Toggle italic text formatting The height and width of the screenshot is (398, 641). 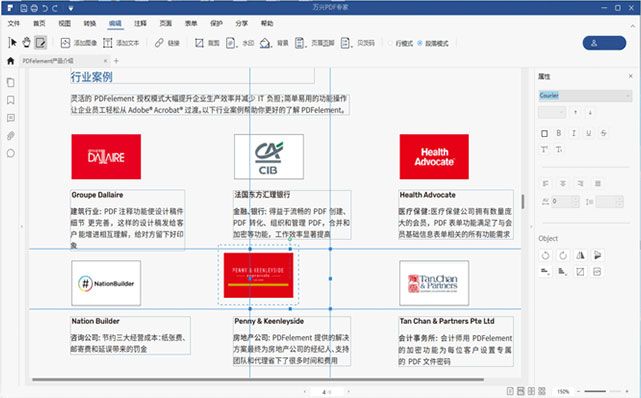coord(574,133)
